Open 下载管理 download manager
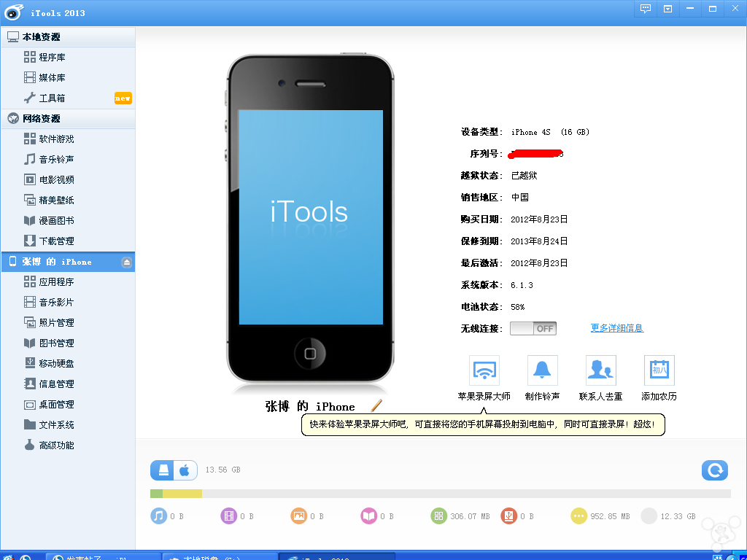Viewport: 747px width, 560px height. click(68, 241)
